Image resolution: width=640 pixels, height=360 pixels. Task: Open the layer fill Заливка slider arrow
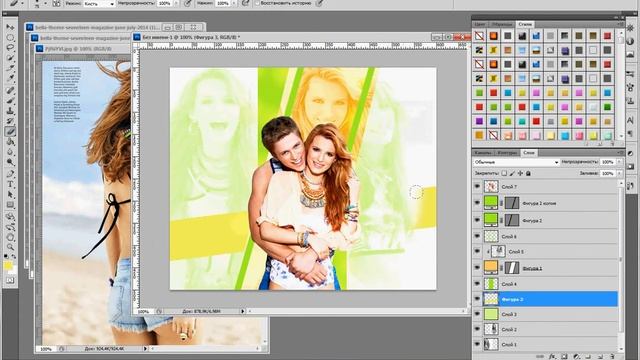619,173
